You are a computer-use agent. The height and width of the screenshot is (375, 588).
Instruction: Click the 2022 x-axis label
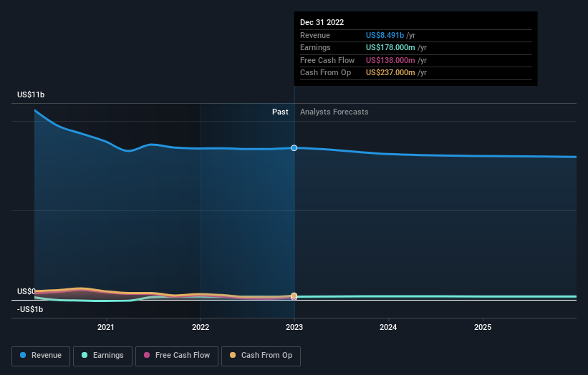pos(201,327)
